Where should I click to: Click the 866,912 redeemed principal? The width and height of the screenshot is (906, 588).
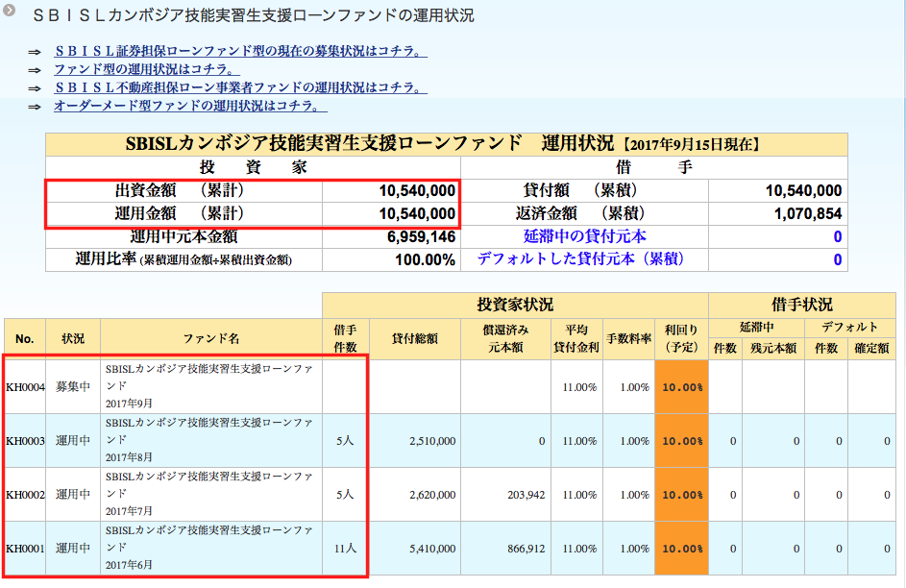click(x=526, y=549)
